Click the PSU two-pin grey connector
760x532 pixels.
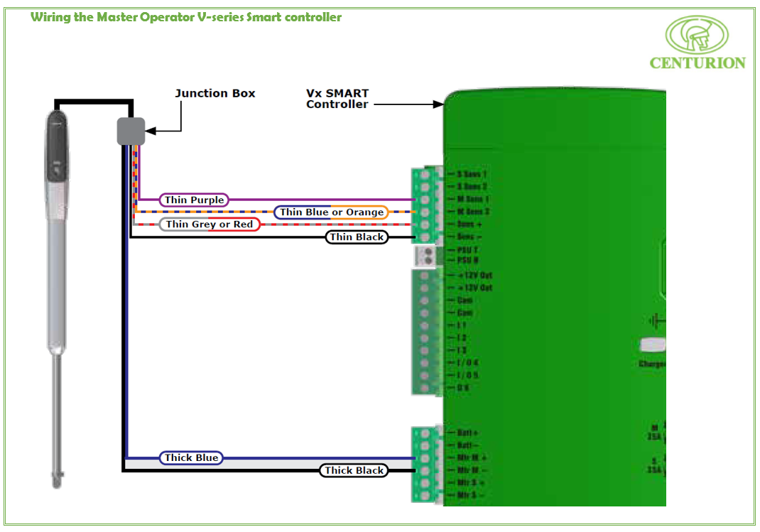425,256
